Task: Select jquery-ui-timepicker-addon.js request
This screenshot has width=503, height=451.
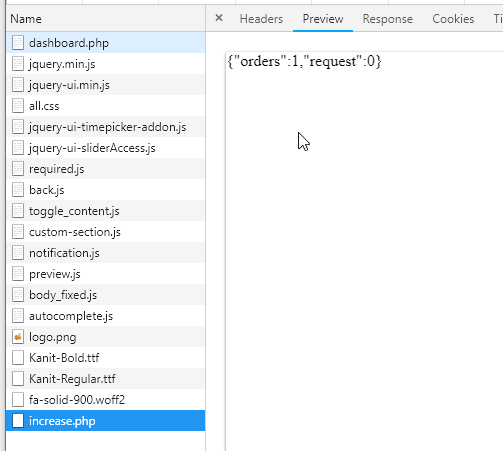Action: click(x=106, y=127)
